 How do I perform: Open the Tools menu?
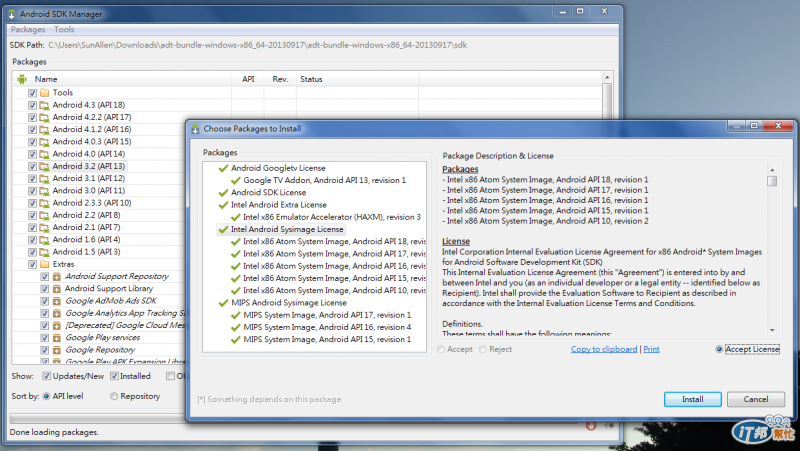pyautogui.click(x=64, y=30)
